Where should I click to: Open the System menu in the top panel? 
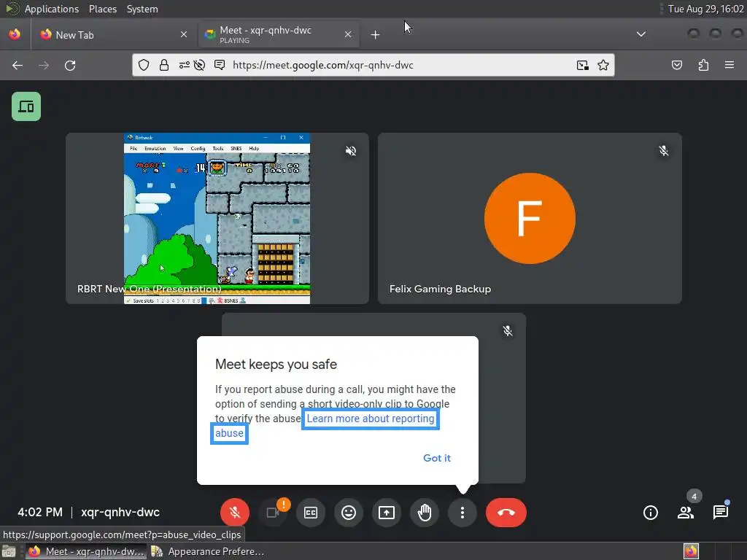tap(142, 9)
